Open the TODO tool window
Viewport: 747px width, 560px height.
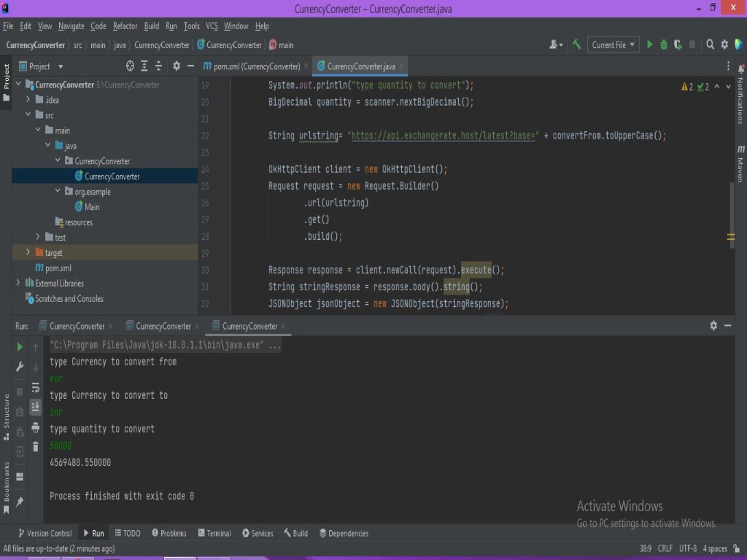[x=127, y=533]
